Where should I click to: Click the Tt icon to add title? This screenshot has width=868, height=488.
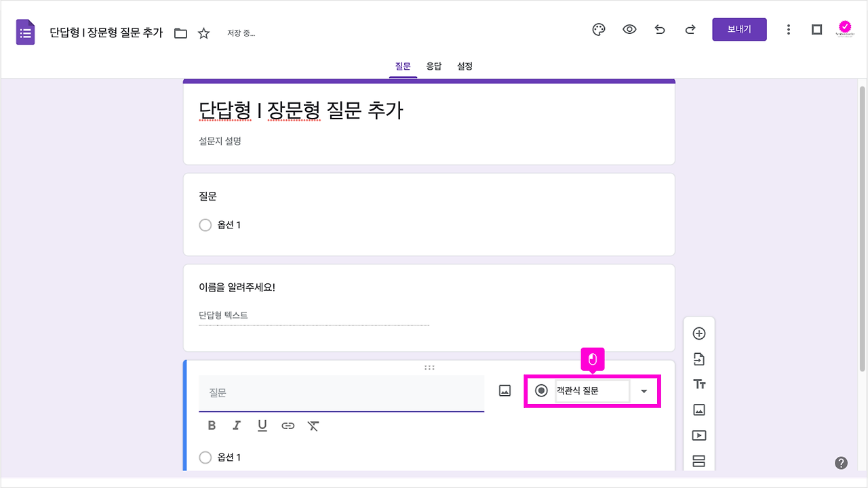point(699,384)
